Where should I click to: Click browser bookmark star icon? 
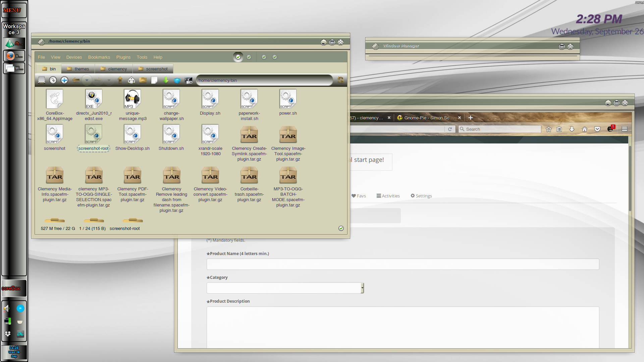click(x=549, y=129)
